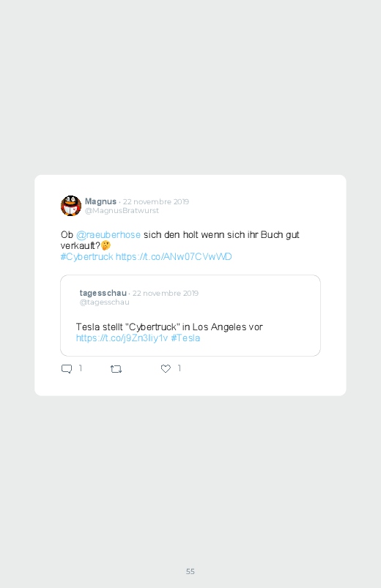Open Magnus's penguin profile avatar
Screen dimensions: 381x588
[71, 206]
